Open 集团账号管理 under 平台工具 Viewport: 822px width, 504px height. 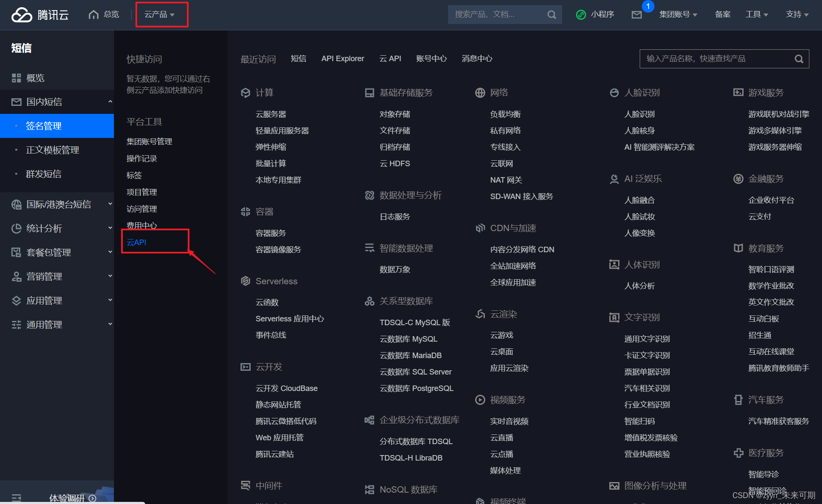(149, 142)
